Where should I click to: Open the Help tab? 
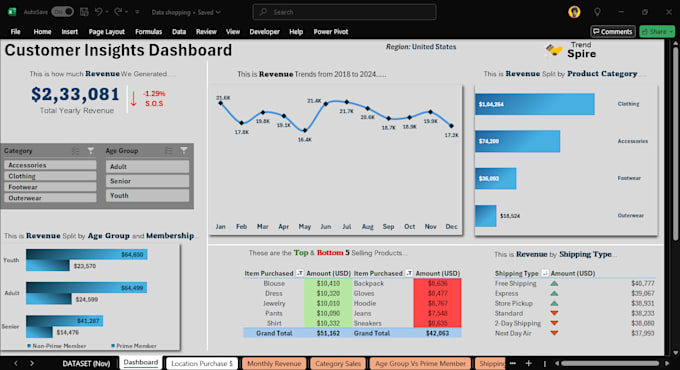click(296, 32)
